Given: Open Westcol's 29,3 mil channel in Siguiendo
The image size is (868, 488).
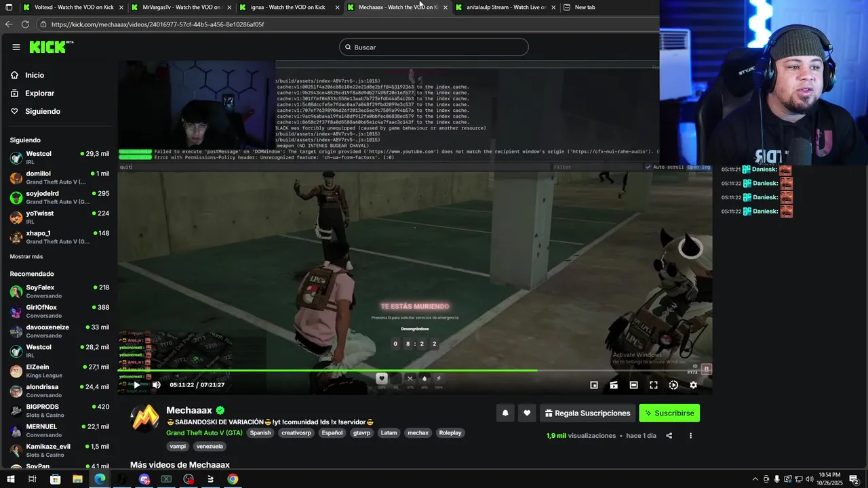Looking at the screenshot, I should coord(59,157).
